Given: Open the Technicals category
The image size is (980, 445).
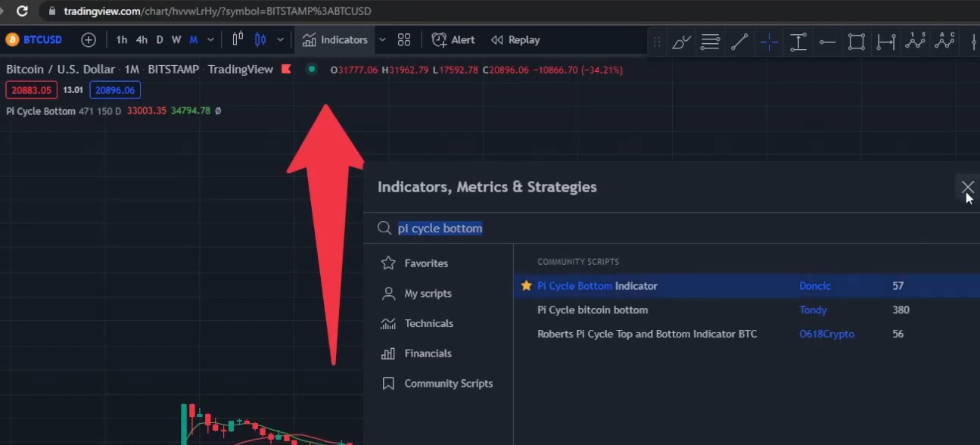Looking at the screenshot, I should (417, 323).
